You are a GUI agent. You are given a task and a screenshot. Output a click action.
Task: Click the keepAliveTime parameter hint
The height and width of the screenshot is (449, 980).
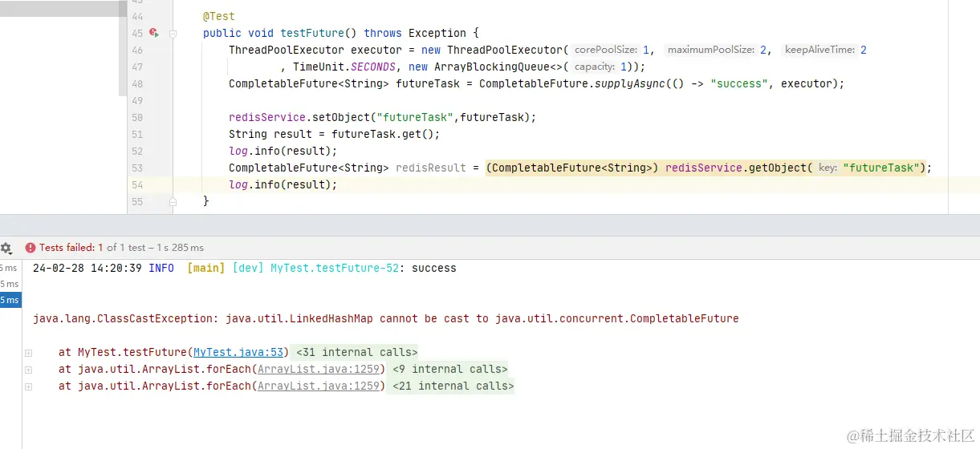(x=820, y=50)
